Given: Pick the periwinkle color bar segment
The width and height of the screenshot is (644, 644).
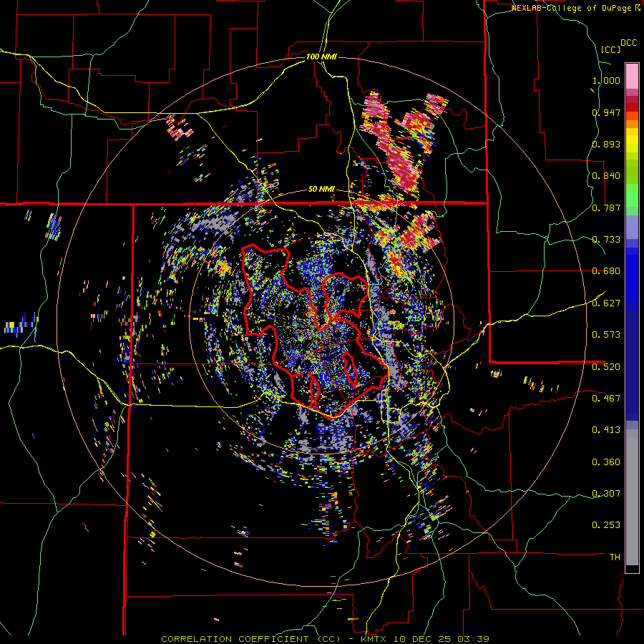Looking at the screenshot, I should pos(632,227).
